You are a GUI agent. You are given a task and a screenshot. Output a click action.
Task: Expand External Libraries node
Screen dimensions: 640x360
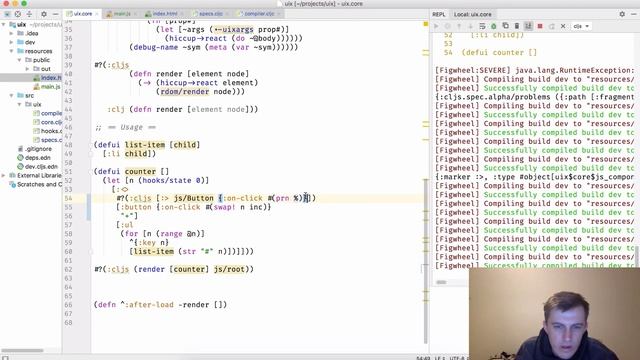tap(4, 176)
